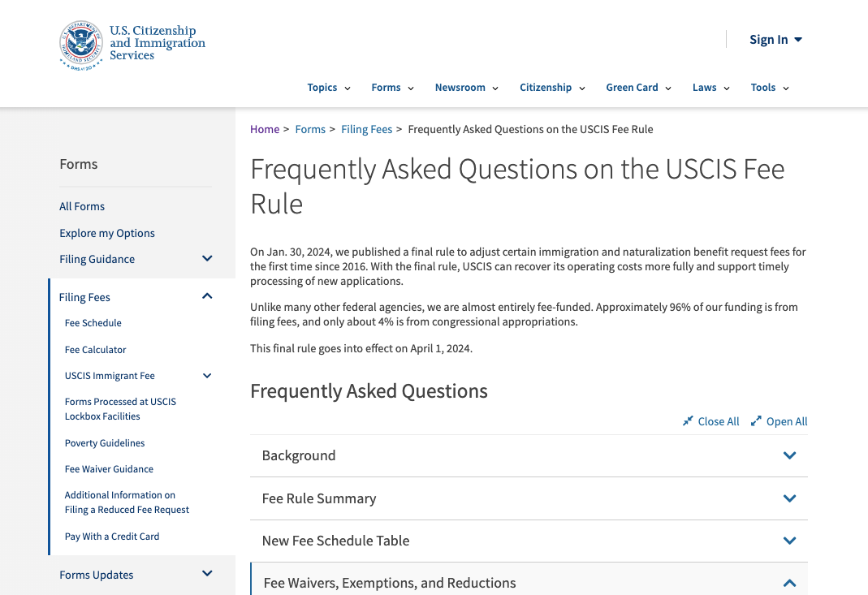Expand the Forms Updates sidebar chevron

(x=207, y=573)
